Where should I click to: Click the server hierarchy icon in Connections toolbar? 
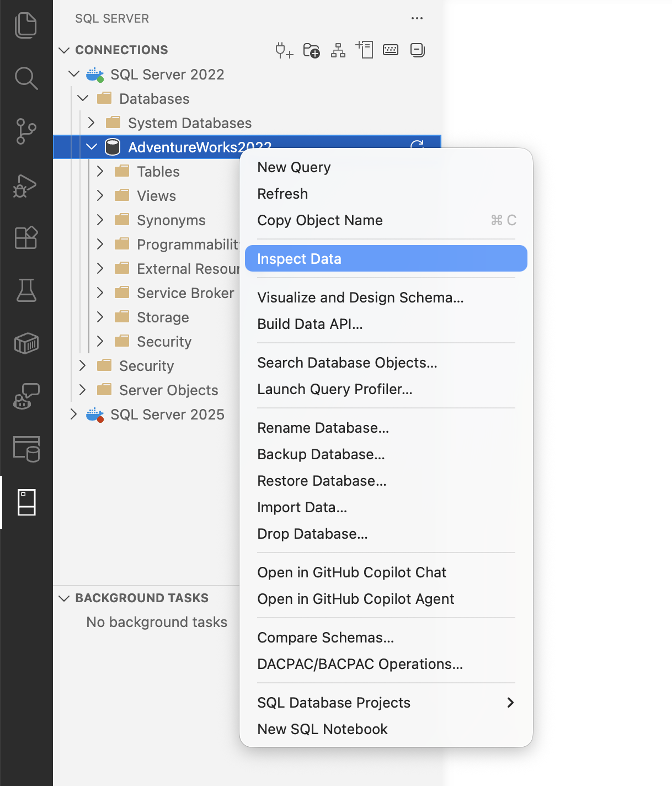338,50
